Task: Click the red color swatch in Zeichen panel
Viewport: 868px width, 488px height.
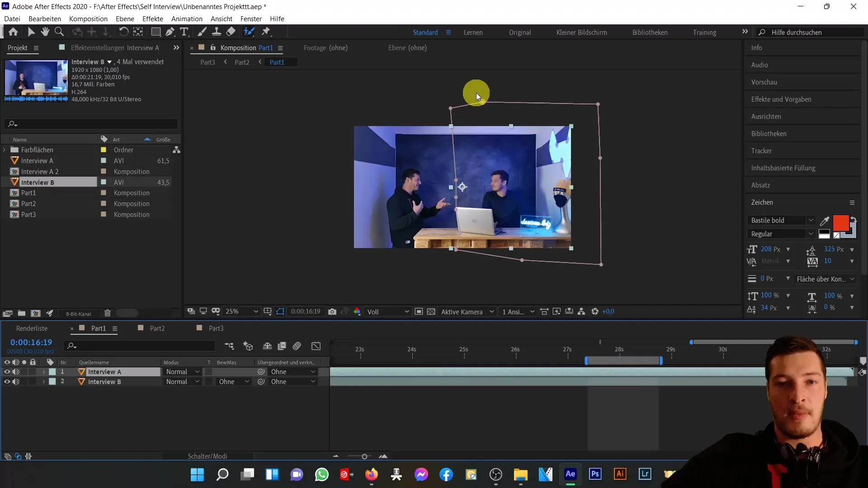Action: 842,222
